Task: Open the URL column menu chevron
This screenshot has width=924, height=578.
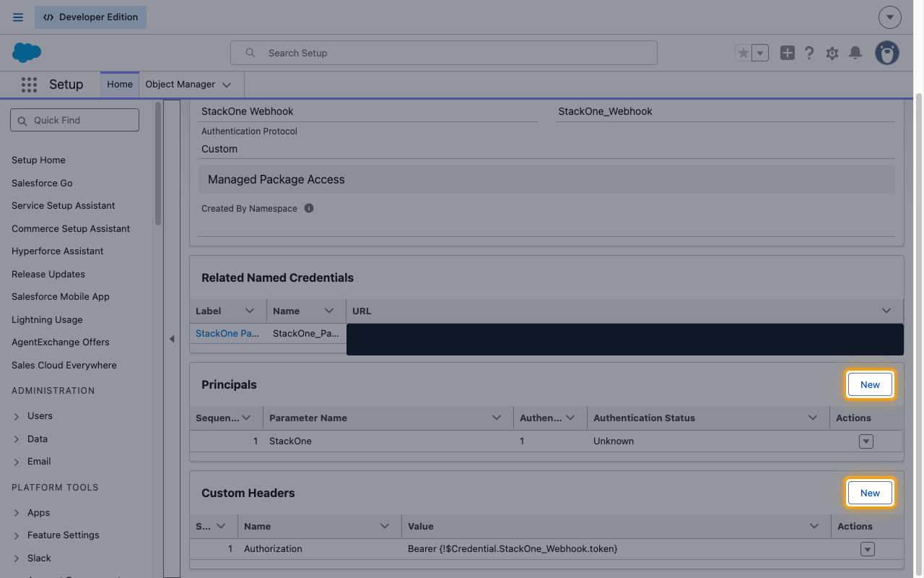Action: click(886, 311)
